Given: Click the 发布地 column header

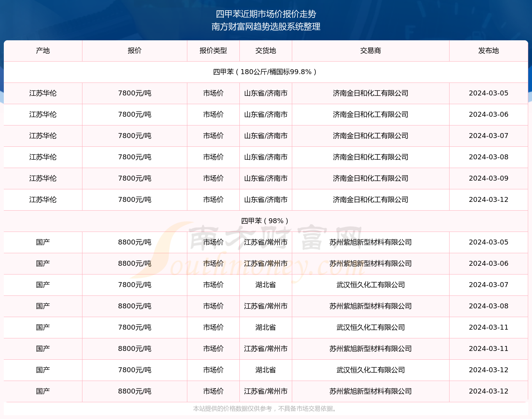Looking at the screenshot, I should (489, 51).
